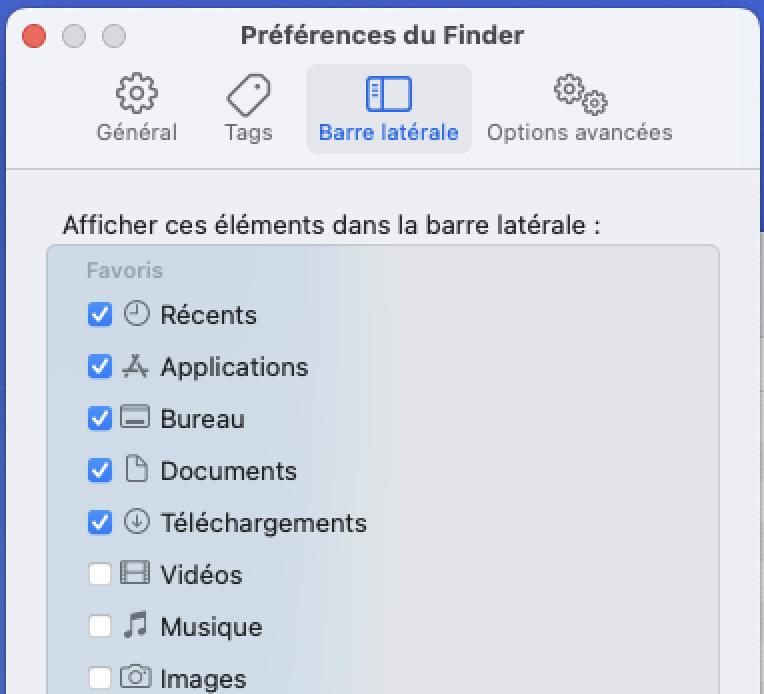This screenshot has height=694, width=764.
Task: Click the Barre latérale sidebar icon
Action: 388,95
